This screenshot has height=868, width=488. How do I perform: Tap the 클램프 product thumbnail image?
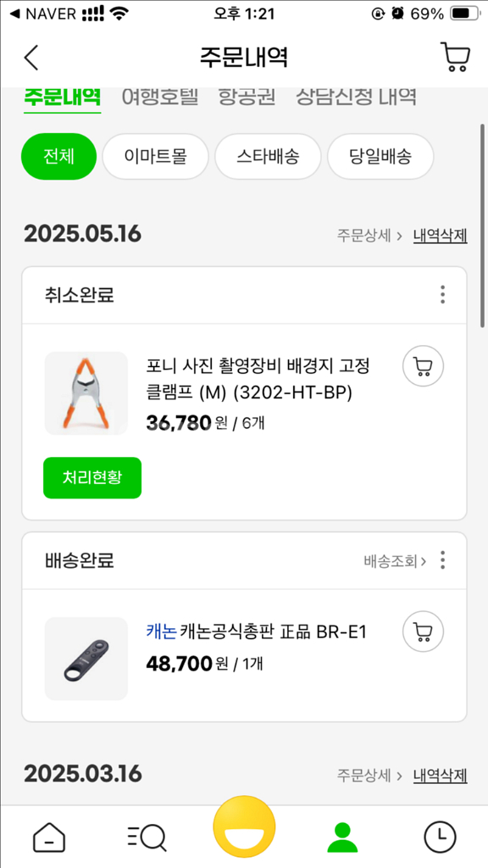tap(86, 392)
